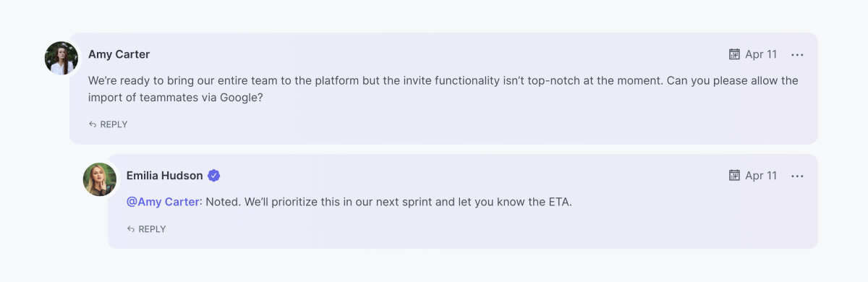Click the reply arrow icon under Amy's comment
This screenshot has width=868, height=282.
pyautogui.click(x=93, y=124)
